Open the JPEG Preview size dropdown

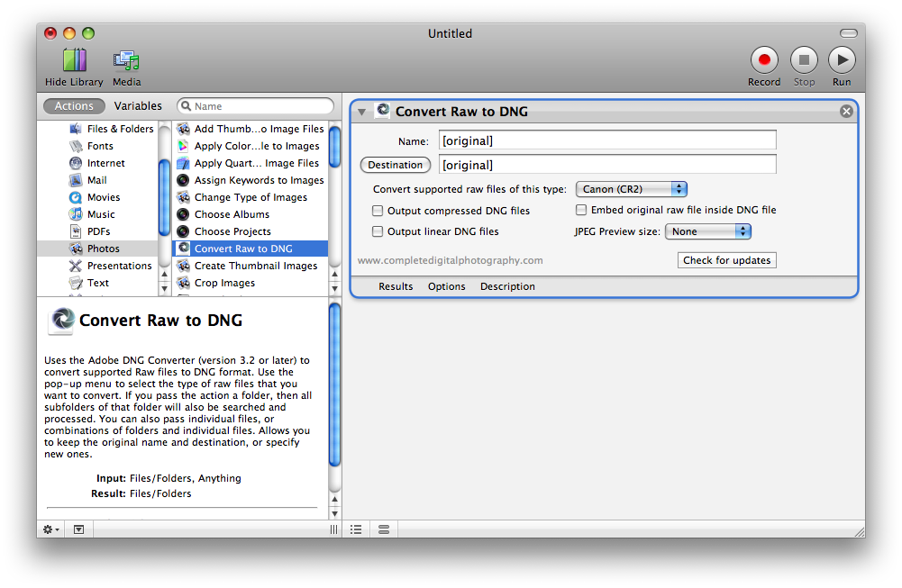click(x=708, y=231)
